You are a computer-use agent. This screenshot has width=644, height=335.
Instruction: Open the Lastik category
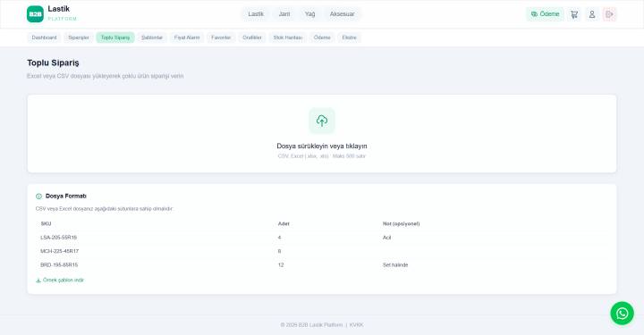click(256, 14)
